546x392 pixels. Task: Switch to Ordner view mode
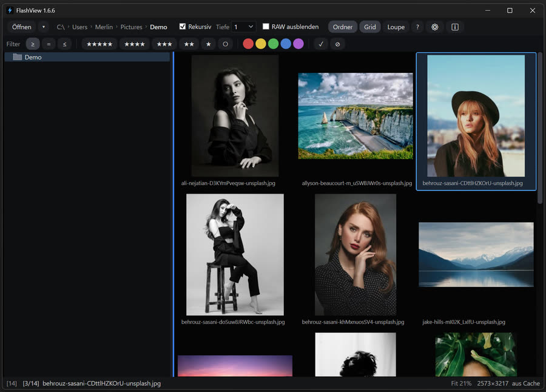pos(342,27)
